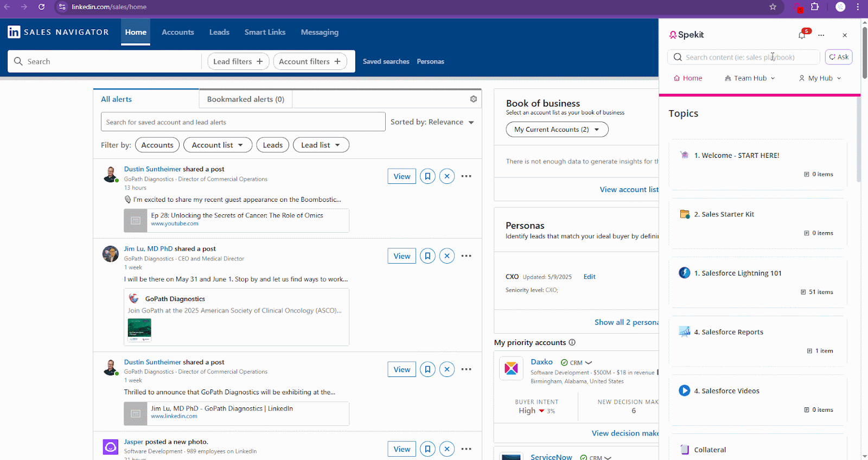Open the Salesforce Videos play icon

685,391
